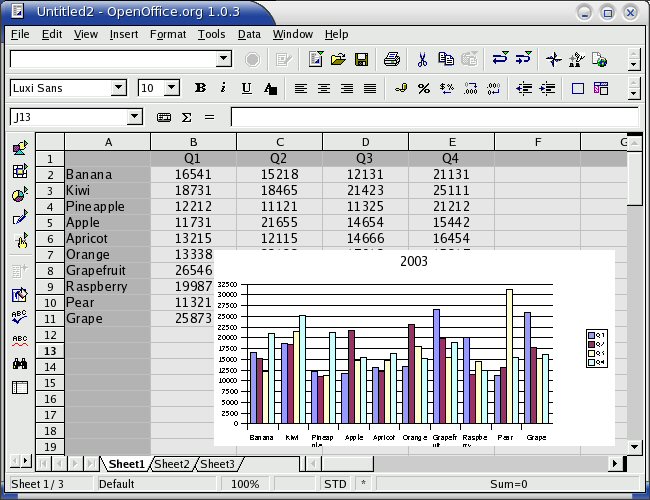Click Q2 maroon legend swatch
Image resolution: width=650 pixels, height=500 pixels.
point(592,345)
